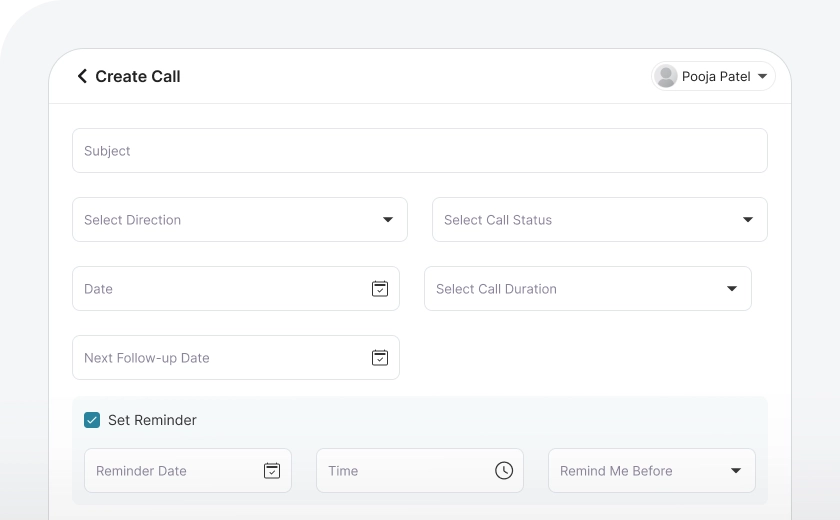
Task: Open the Pooja Patel user menu arrow
Action: pos(762,76)
